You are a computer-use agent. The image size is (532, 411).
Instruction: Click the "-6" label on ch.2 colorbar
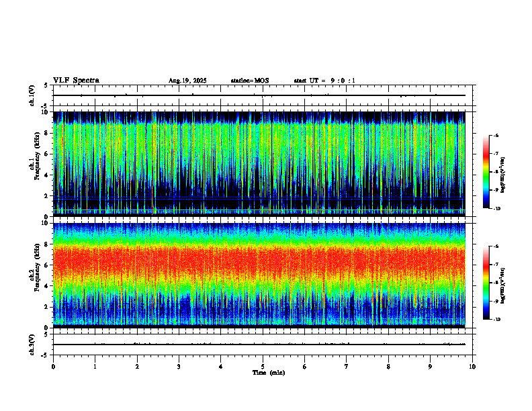496,246
